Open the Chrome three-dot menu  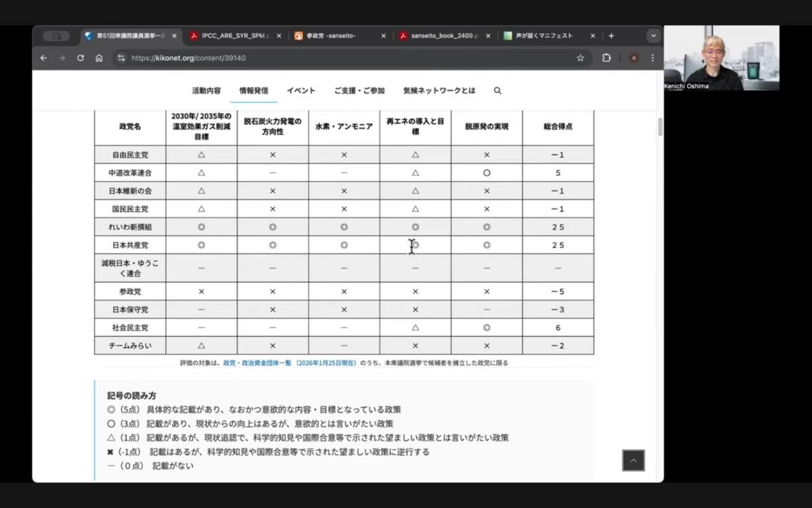(x=652, y=58)
